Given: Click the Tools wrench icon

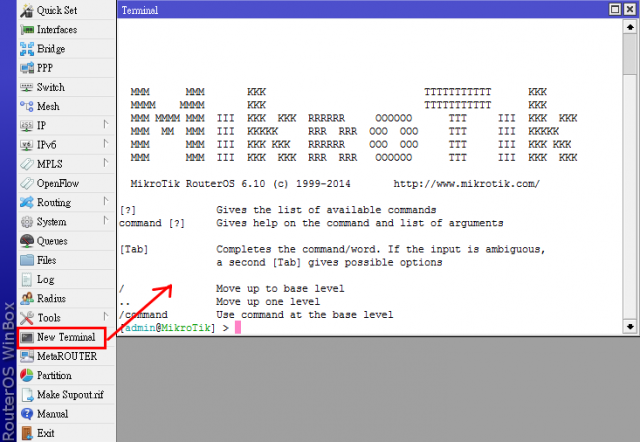Looking at the screenshot, I should point(27,318).
